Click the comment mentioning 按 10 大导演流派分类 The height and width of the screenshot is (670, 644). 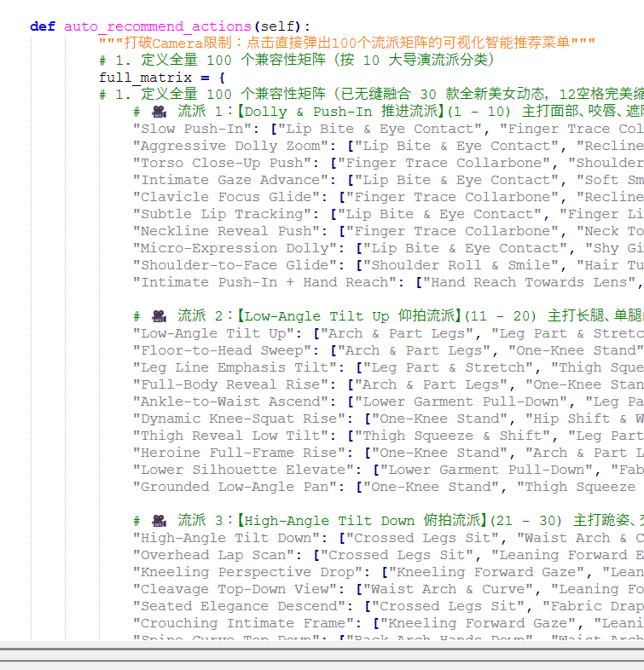(296, 61)
